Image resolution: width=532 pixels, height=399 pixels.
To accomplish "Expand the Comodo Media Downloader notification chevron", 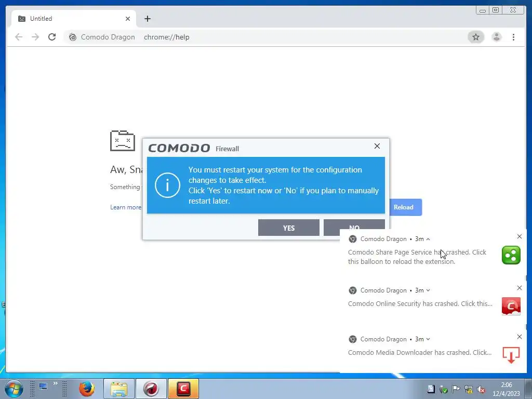I will click(x=428, y=339).
